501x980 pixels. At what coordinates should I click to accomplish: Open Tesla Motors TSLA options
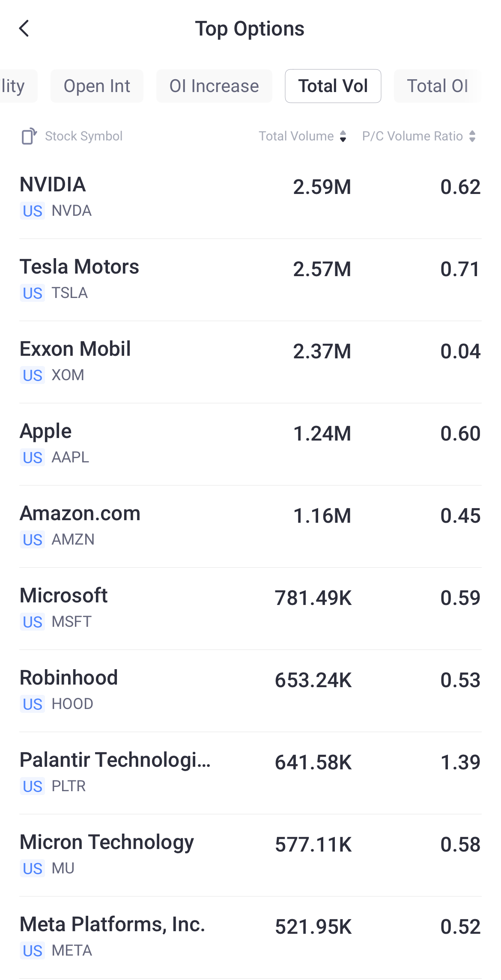point(250,280)
